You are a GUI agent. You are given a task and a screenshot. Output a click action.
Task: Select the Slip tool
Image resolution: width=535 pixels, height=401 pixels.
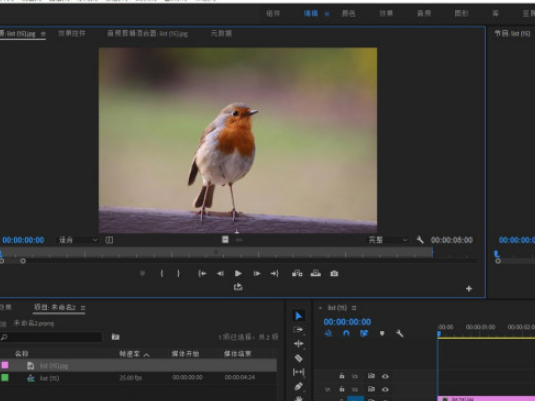pos(299,372)
